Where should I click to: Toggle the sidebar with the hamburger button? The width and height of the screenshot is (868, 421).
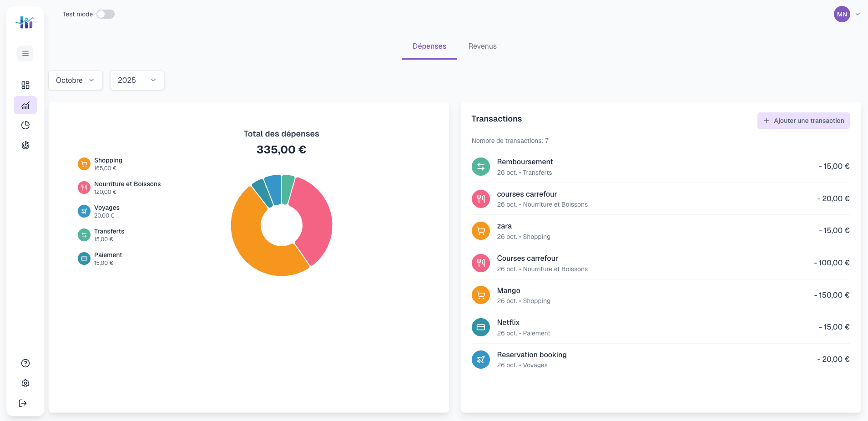click(x=25, y=53)
